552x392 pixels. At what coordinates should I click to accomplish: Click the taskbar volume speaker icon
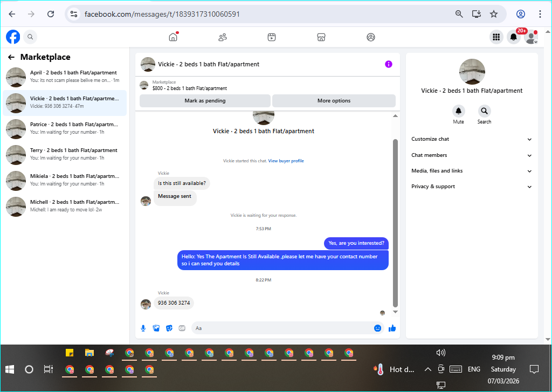(x=440, y=353)
